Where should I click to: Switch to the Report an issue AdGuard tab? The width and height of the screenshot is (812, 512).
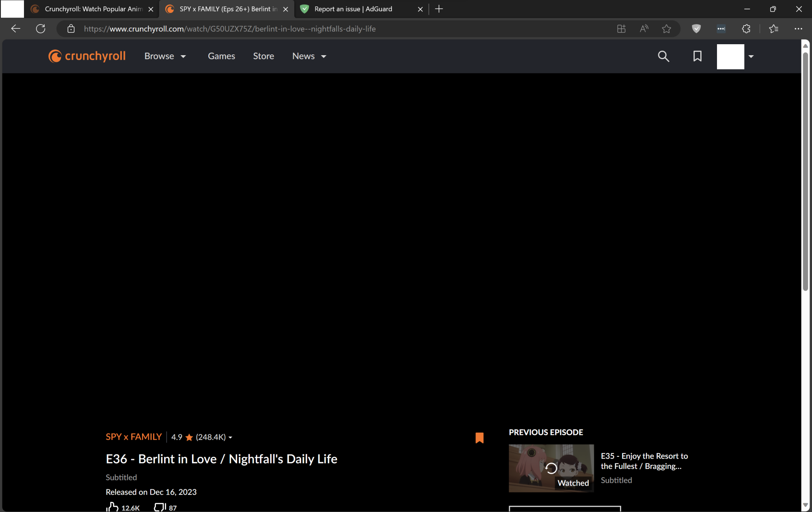(x=352, y=9)
